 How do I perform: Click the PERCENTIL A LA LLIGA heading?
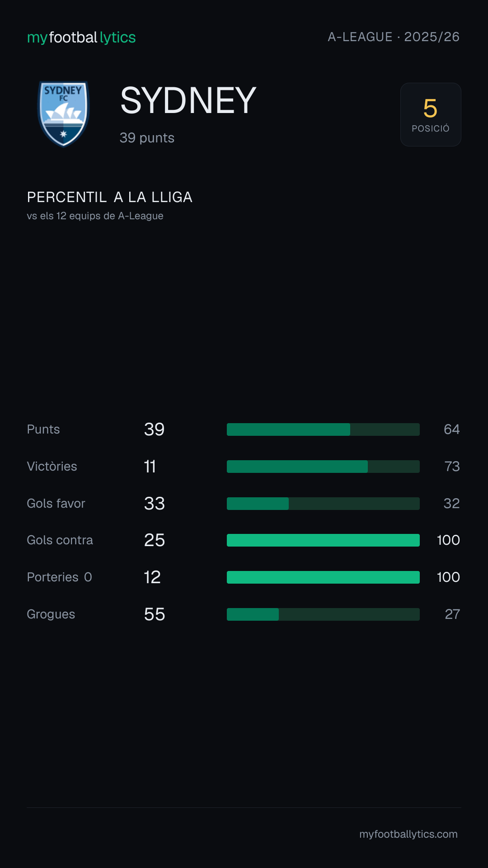click(110, 197)
